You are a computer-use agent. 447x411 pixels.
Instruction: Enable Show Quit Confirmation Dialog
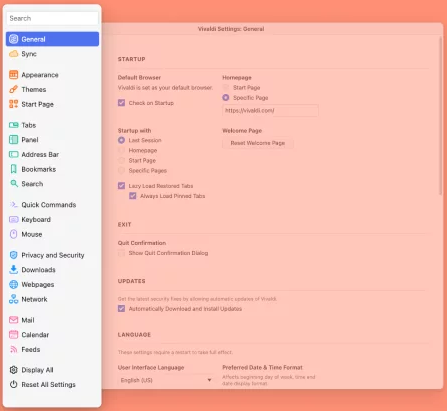click(x=121, y=253)
